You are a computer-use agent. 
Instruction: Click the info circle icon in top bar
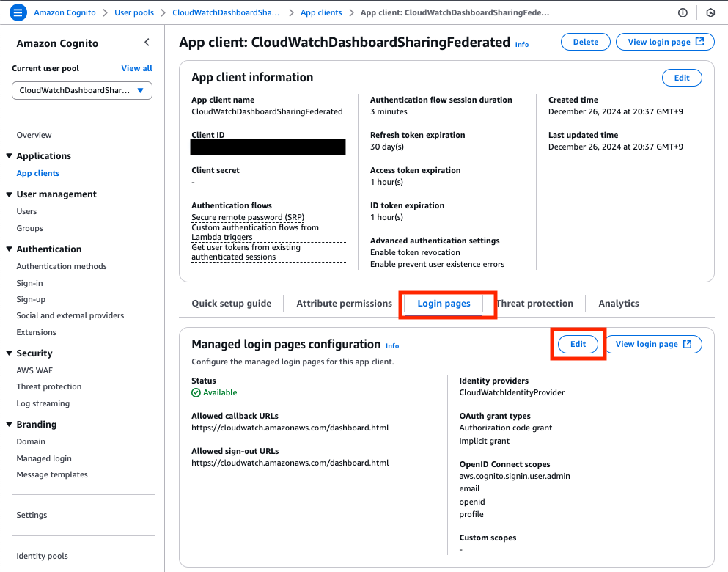[683, 12]
